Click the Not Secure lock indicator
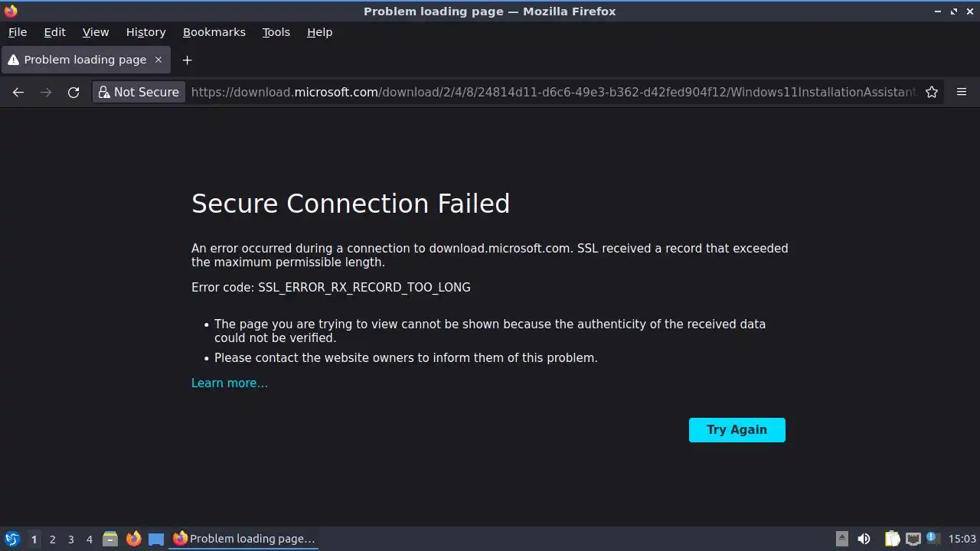 coord(139,92)
